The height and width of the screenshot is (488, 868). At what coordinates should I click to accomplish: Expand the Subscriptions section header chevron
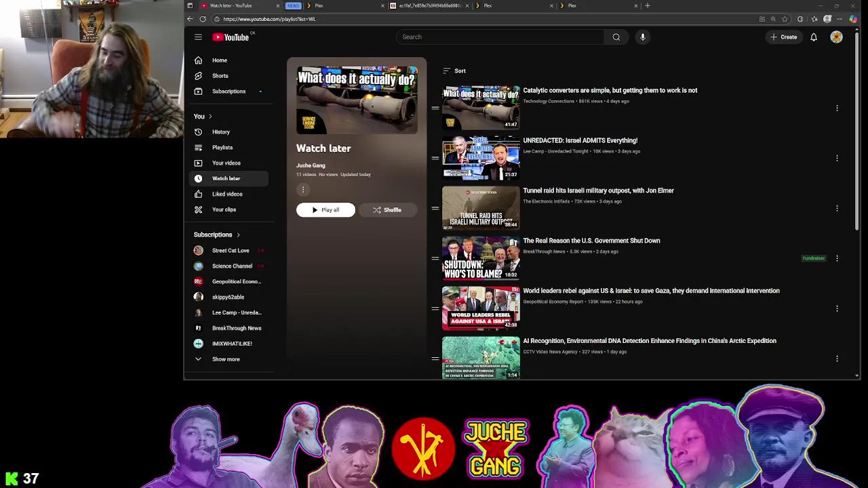coord(238,235)
